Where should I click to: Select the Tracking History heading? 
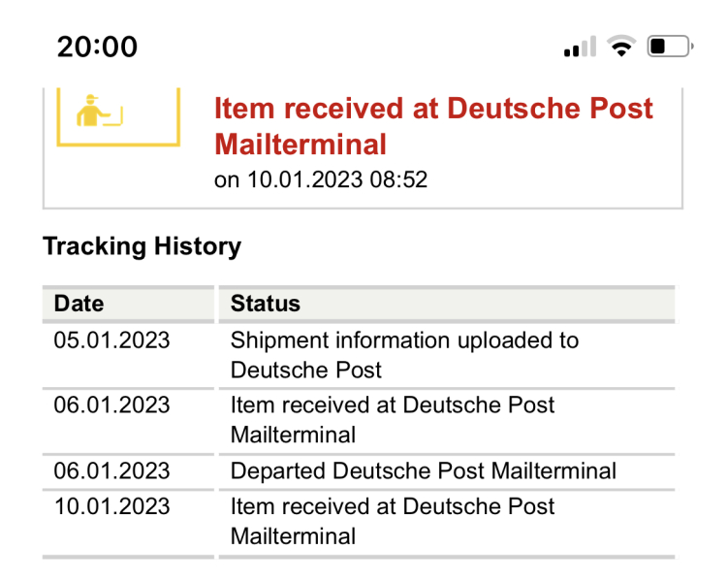pyautogui.click(x=142, y=246)
